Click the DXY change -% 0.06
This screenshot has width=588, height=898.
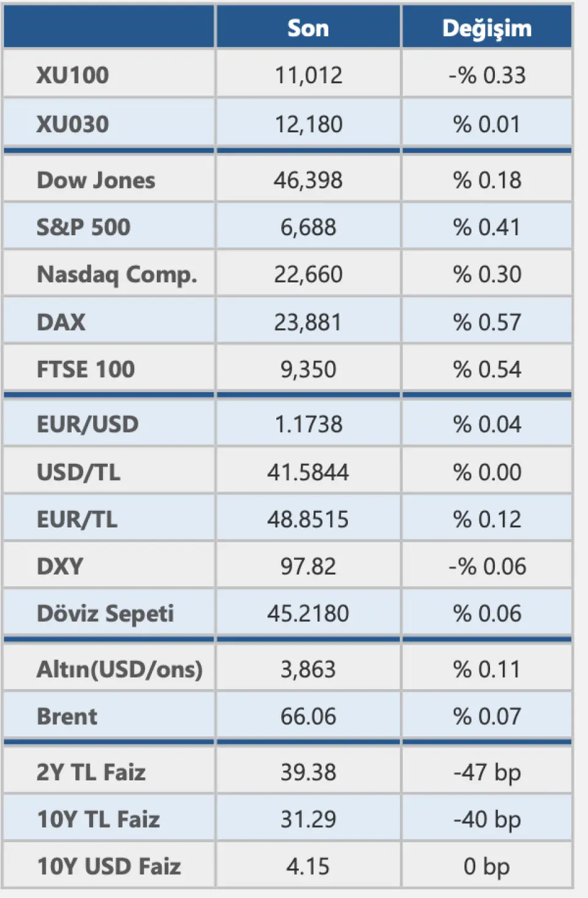[487, 567]
